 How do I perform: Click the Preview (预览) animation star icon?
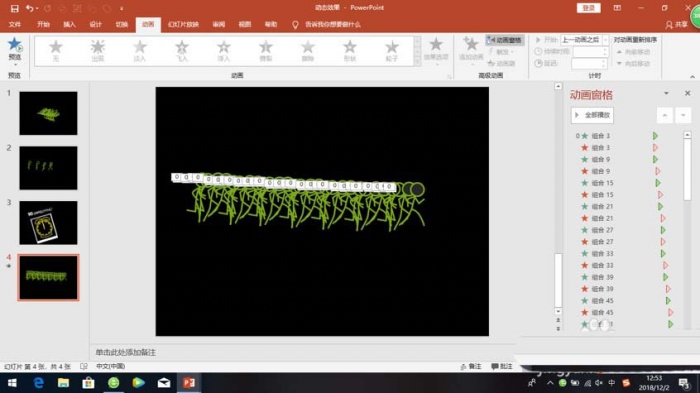coord(15,45)
